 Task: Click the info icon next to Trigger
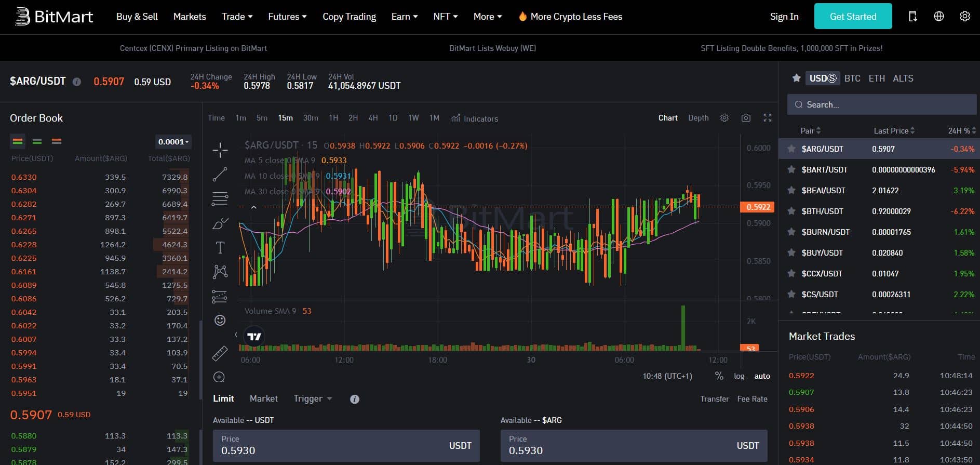pyautogui.click(x=355, y=399)
